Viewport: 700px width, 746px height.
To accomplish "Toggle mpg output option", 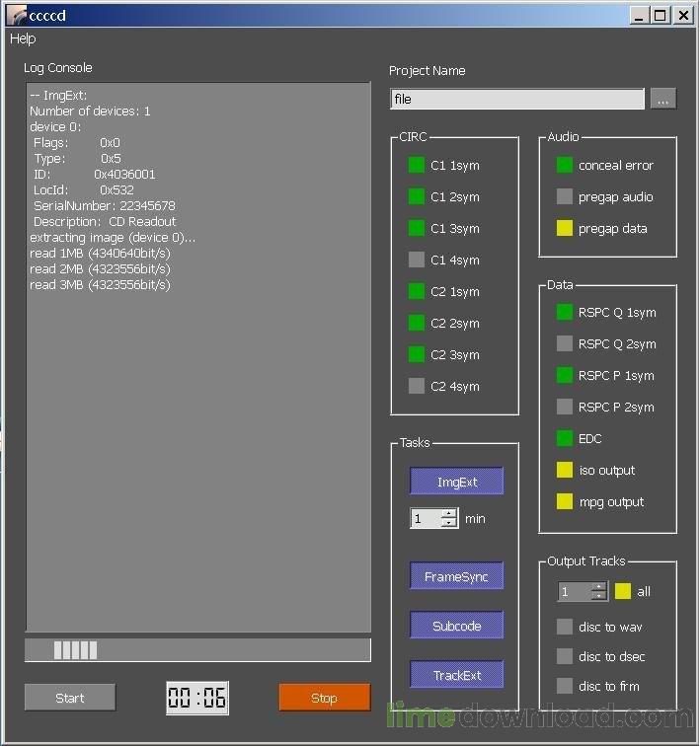I will [x=565, y=501].
